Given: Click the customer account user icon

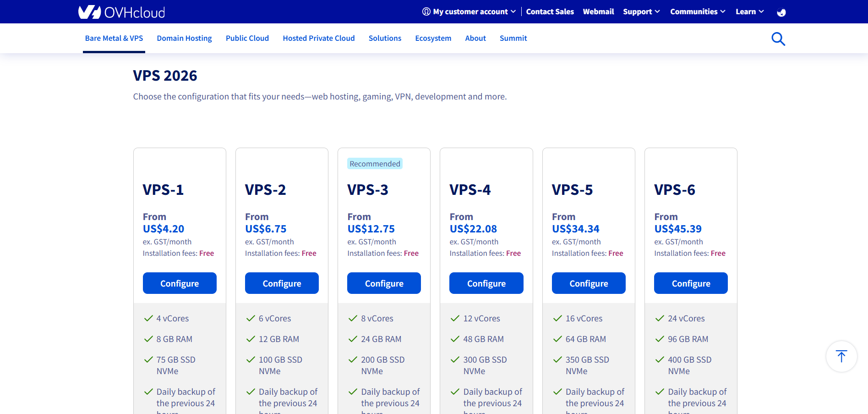Looking at the screenshot, I should [426, 11].
